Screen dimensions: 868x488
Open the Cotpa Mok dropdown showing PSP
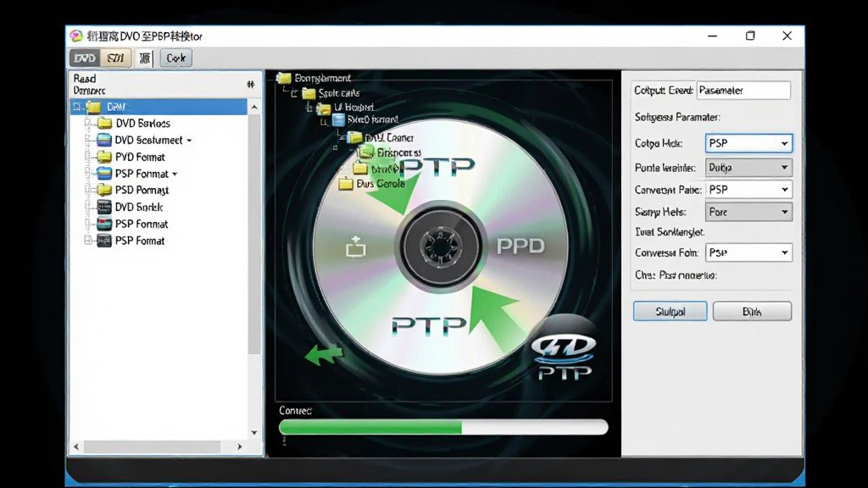pyautogui.click(x=748, y=143)
